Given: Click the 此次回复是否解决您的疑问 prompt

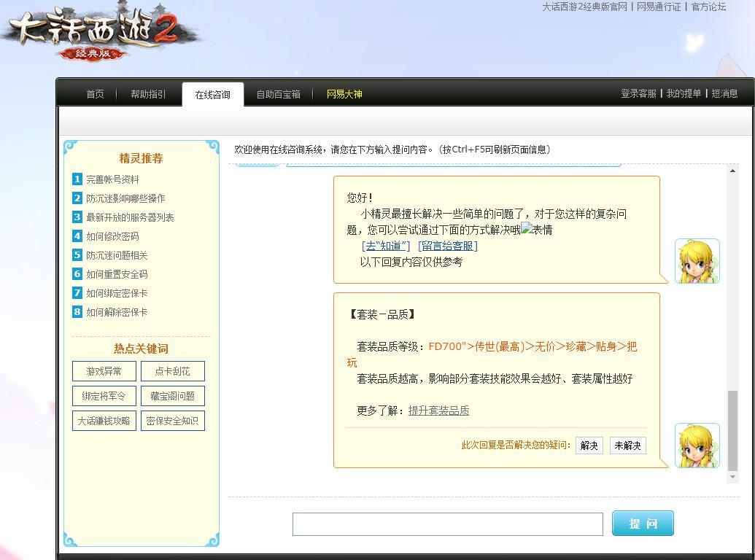Looking at the screenshot, I should [516, 445].
